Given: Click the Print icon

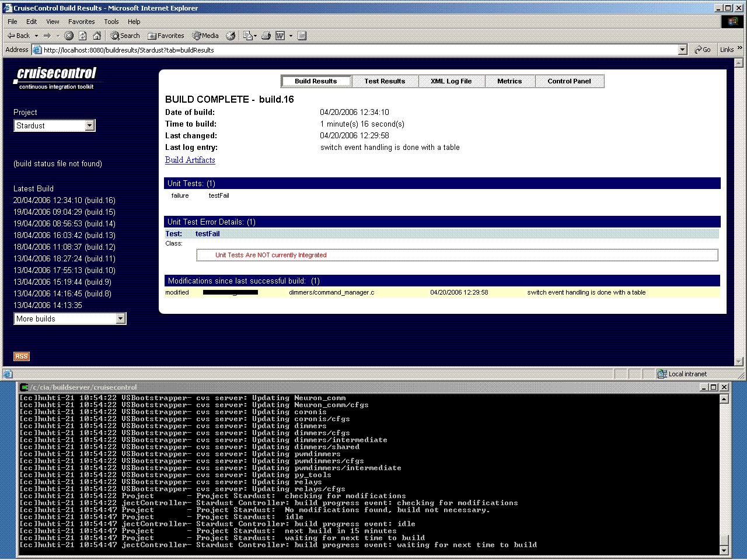Looking at the screenshot, I should click(266, 36).
